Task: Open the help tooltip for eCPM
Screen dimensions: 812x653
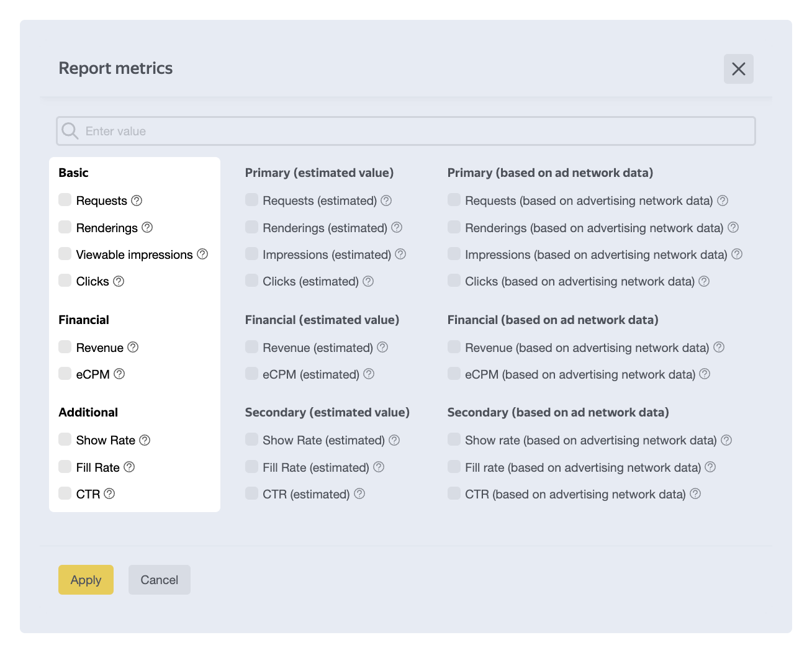Action: tap(119, 374)
